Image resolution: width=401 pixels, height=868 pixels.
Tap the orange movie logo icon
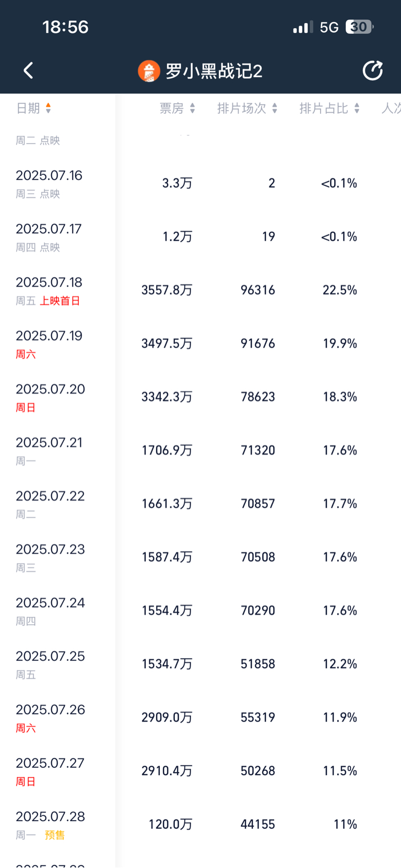[149, 71]
